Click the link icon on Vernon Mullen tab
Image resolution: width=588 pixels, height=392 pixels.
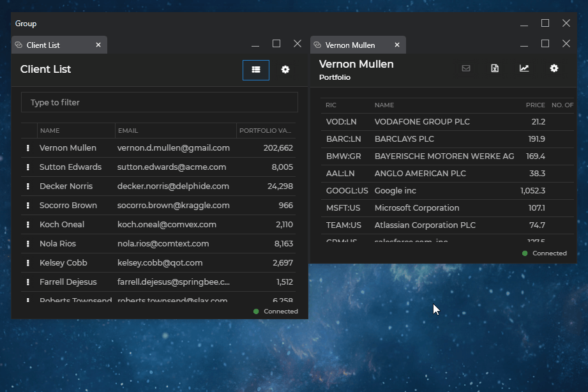click(317, 45)
